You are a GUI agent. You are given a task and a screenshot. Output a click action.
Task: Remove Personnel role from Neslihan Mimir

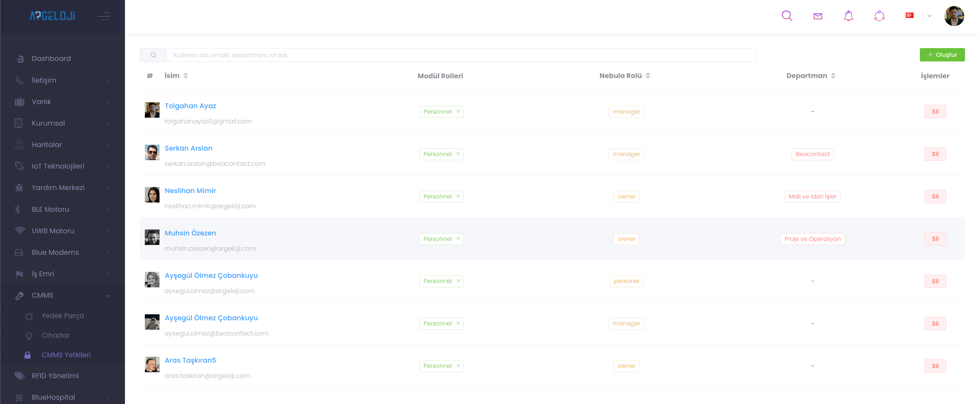tap(458, 196)
